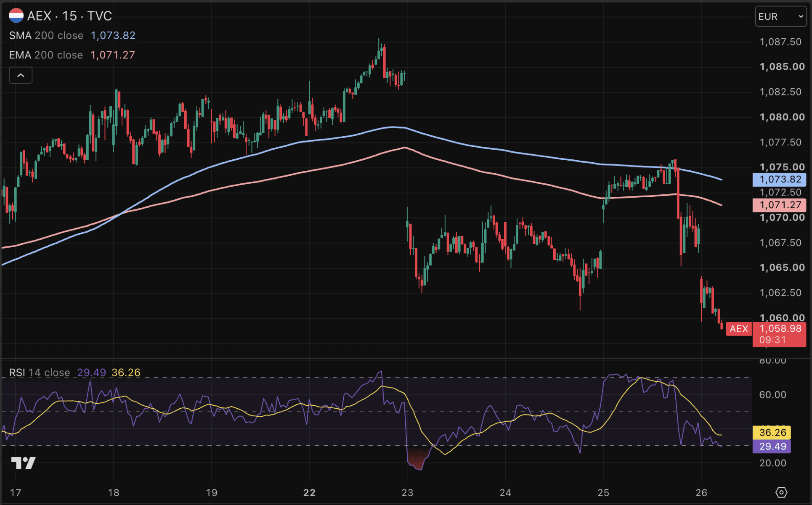Click the 1,085.00 price axis label
This screenshot has height=505, width=812.
(782, 66)
